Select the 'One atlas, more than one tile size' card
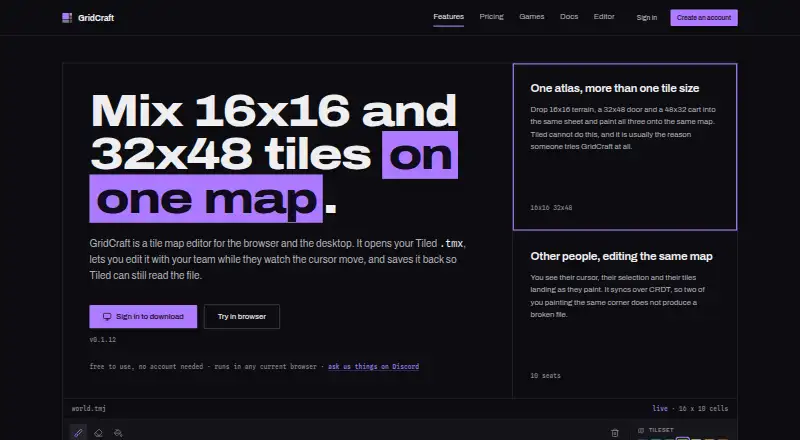The image size is (800, 440). [x=624, y=147]
